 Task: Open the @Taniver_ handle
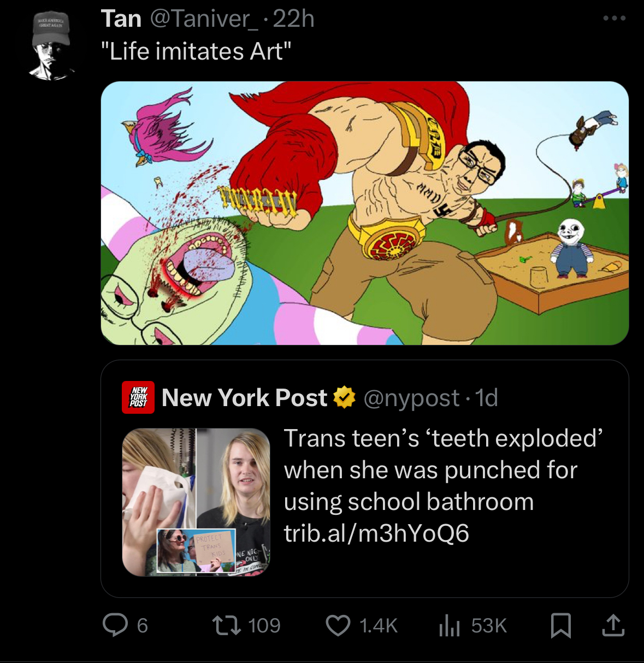click(x=203, y=19)
